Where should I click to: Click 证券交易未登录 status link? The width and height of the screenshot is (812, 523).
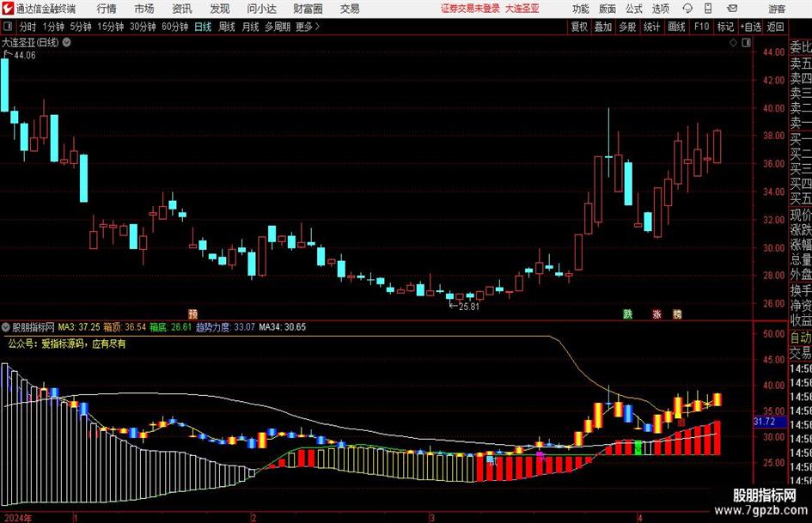[x=470, y=9]
